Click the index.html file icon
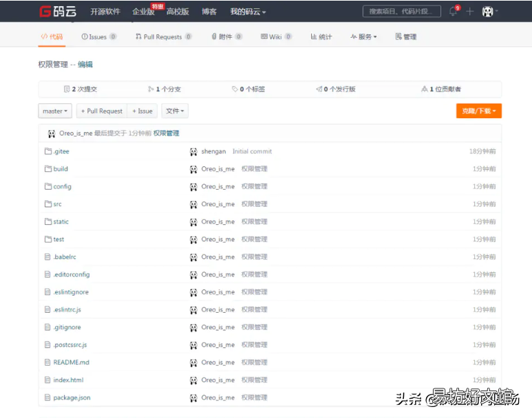The height and width of the screenshot is (418, 532). click(x=47, y=380)
